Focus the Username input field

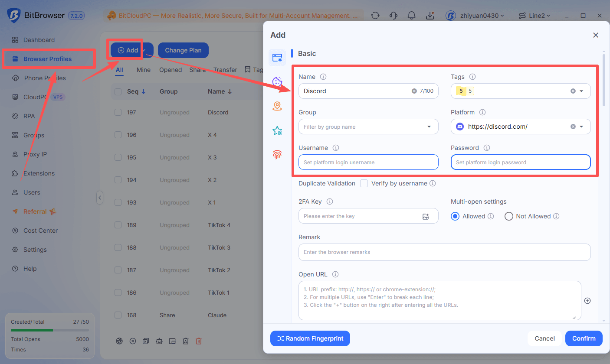pyautogui.click(x=368, y=162)
